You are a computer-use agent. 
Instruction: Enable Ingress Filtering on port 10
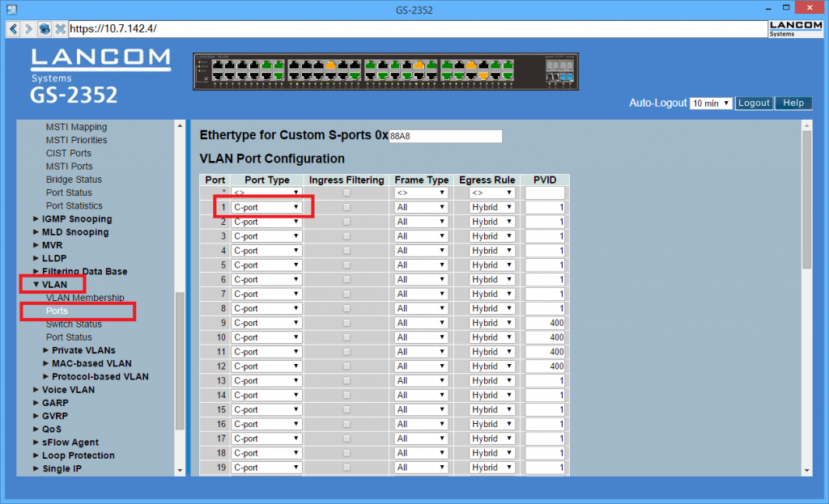coord(346,337)
